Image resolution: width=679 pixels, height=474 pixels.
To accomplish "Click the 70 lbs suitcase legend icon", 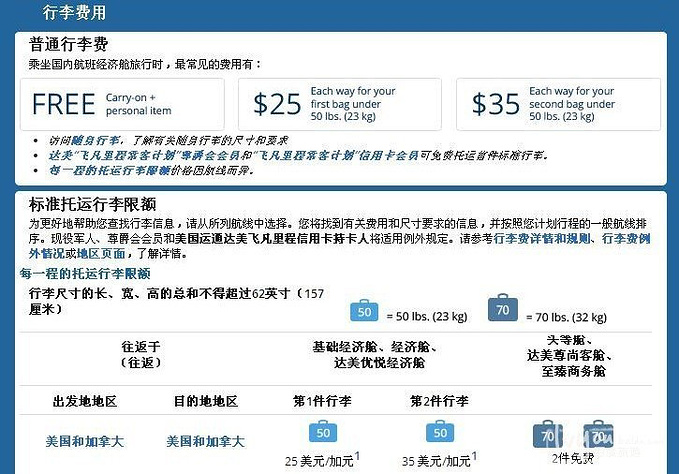I will point(502,308).
